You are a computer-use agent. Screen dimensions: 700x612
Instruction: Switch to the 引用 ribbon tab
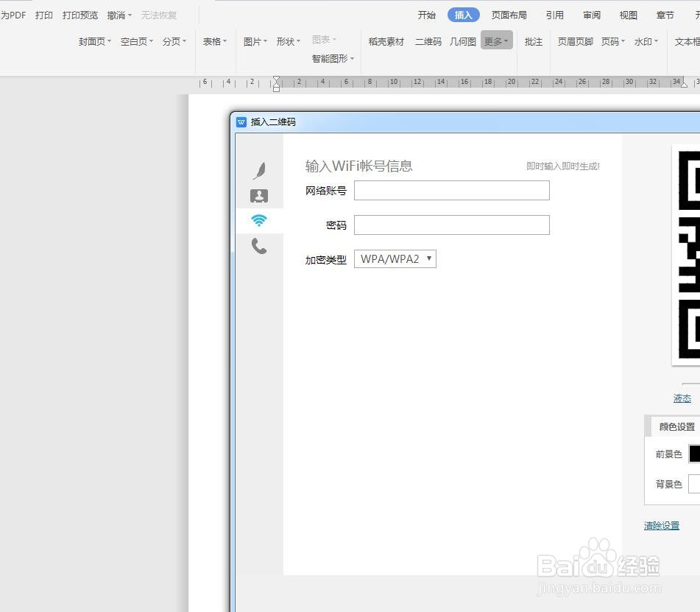pyautogui.click(x=555, y=15)
